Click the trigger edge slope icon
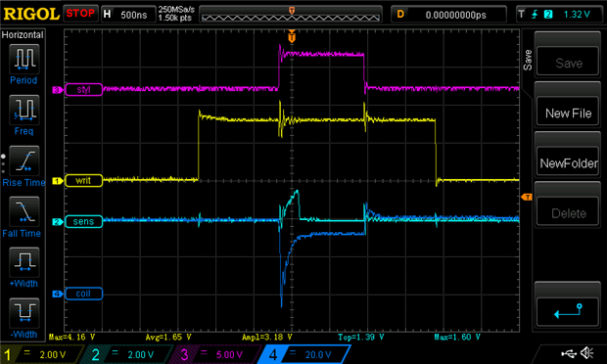The image size is (607, 364). tap(535, 15)
